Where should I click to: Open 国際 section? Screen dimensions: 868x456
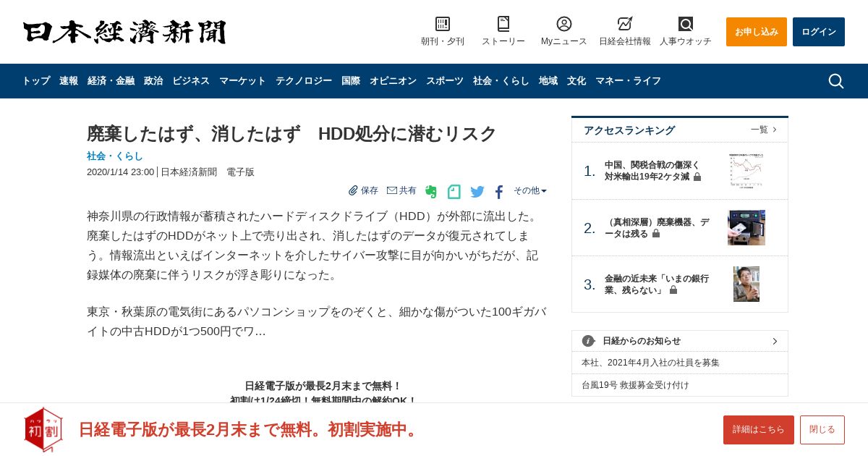[351, 81]
